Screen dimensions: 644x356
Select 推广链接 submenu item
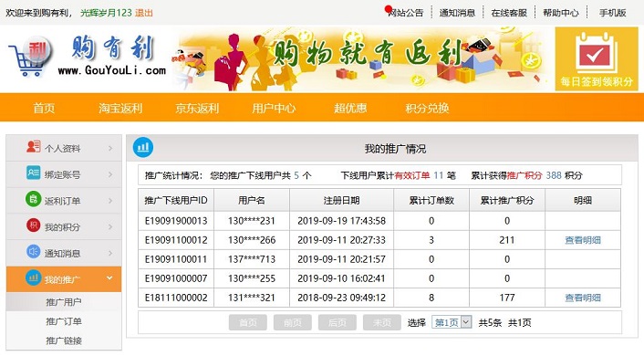tap(64, 340)
